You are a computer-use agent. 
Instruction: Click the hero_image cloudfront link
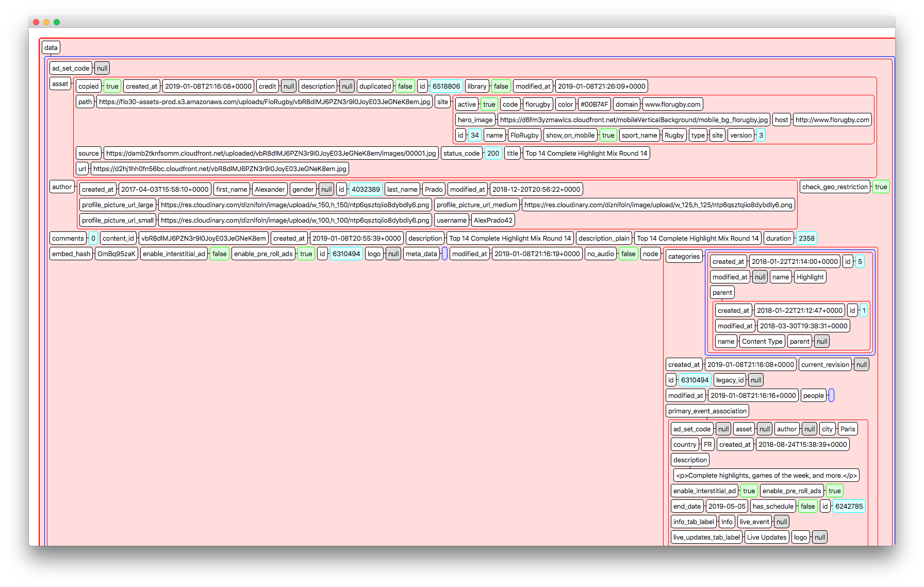[x=633, y=120]
